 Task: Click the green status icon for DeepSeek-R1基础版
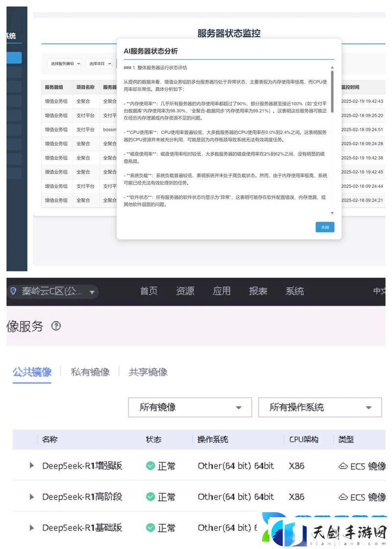(150, 527)
